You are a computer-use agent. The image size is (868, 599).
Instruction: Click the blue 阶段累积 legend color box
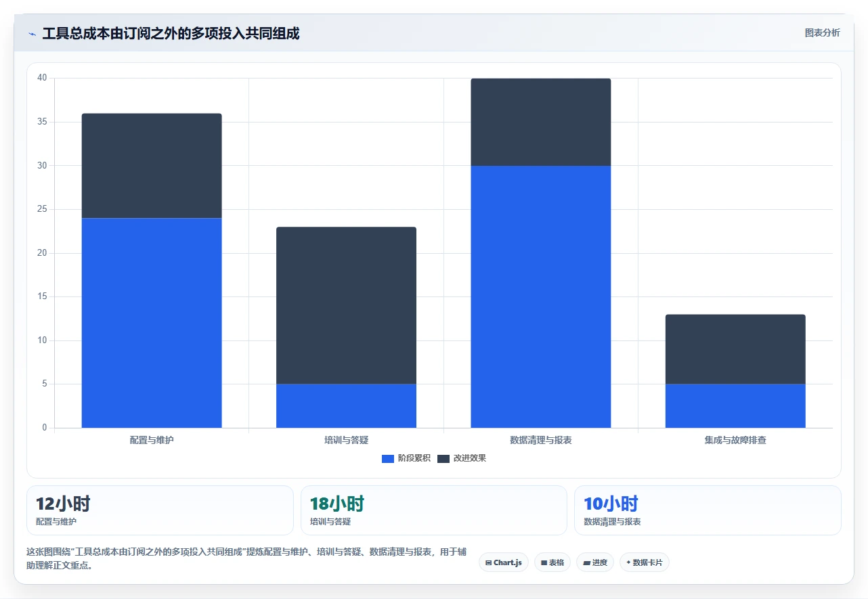388,458
